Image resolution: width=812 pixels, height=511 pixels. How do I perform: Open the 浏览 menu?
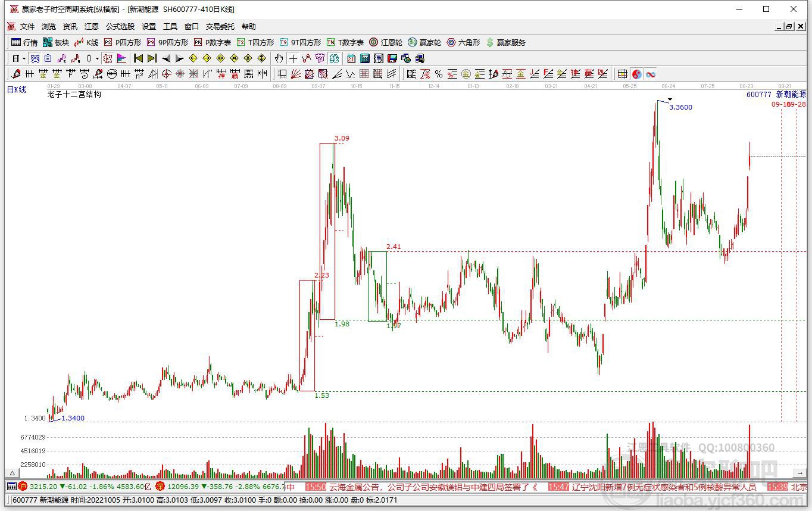point(49,26)
